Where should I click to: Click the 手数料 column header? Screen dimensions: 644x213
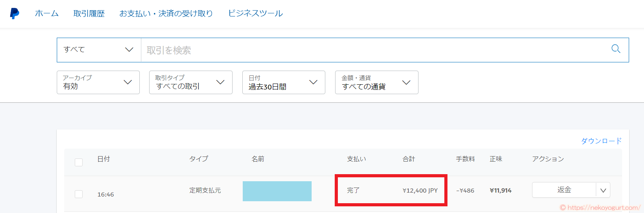[x=465, y=159]
